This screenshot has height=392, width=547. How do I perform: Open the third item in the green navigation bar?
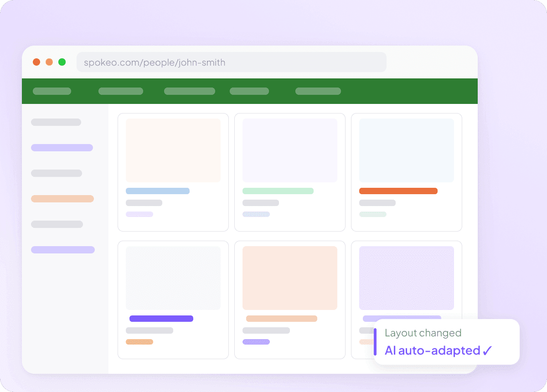(x=190, y=91)
